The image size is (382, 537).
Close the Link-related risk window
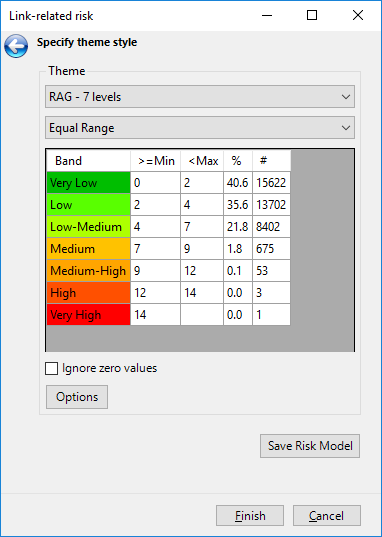point(358,15)
